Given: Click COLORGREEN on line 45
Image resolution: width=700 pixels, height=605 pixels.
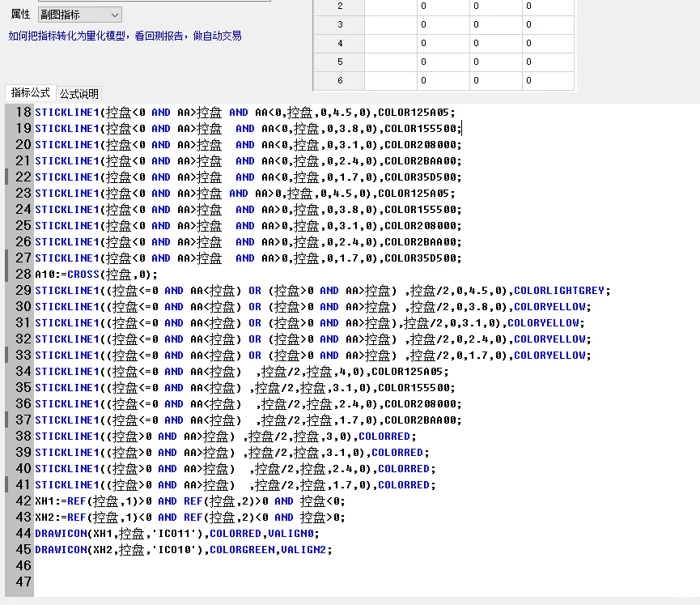Looking at the screenshot, I should [242, 550].
